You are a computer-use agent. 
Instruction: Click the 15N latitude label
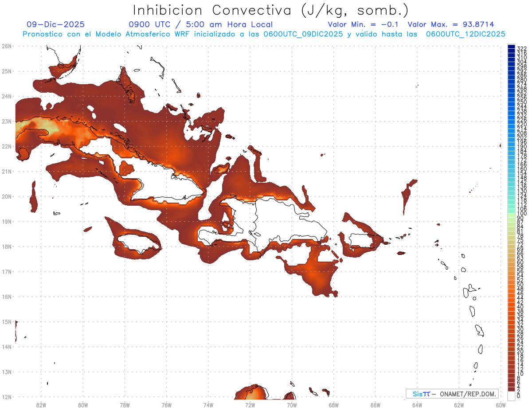(x=7, y=321)
